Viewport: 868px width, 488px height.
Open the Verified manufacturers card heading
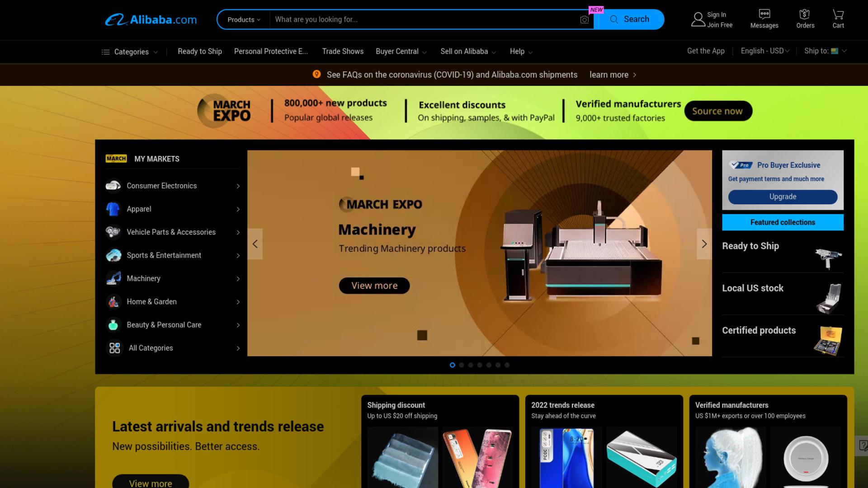pos(732,405)
